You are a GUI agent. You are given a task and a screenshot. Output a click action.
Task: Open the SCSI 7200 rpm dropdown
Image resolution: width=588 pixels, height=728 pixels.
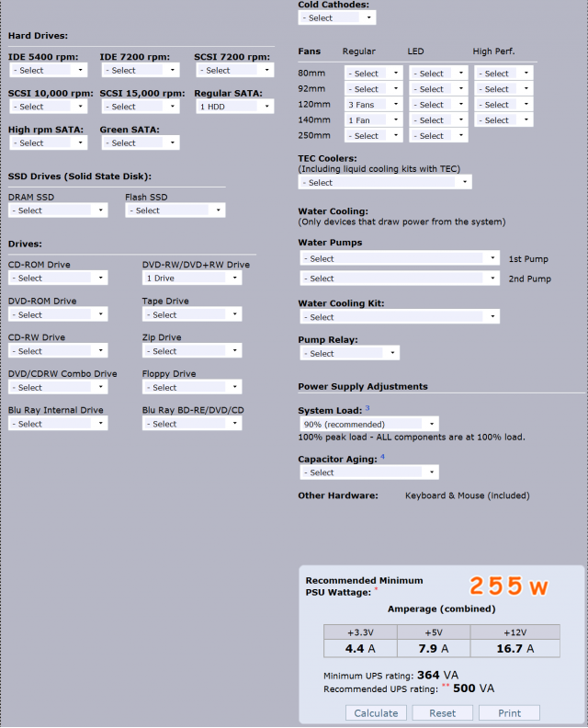pos(235,70)
